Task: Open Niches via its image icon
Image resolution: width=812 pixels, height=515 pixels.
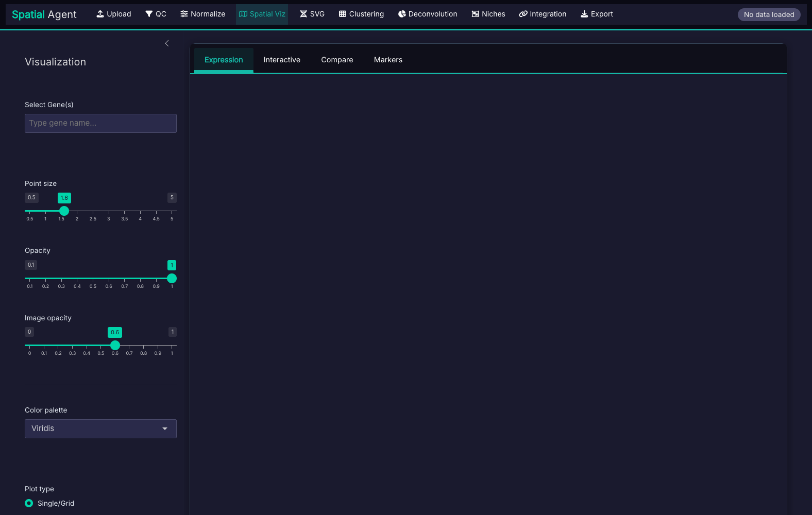Action: pos(475,14)
